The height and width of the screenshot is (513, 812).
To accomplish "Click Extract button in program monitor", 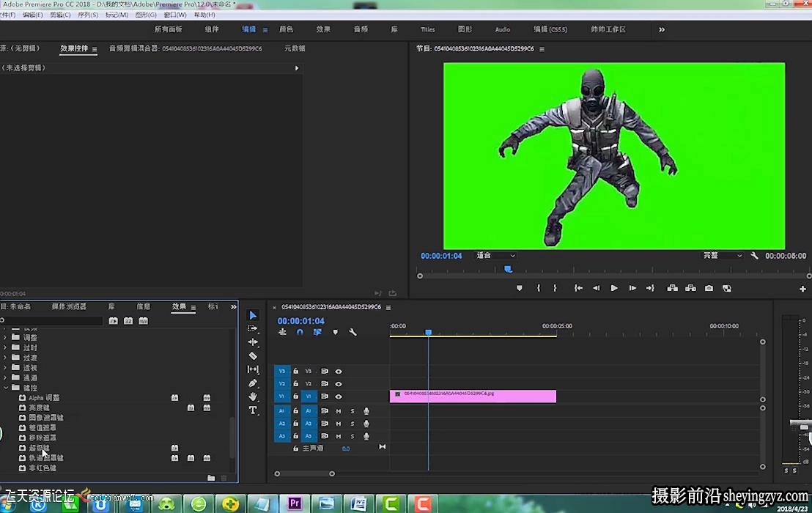I will pos(691,288).
